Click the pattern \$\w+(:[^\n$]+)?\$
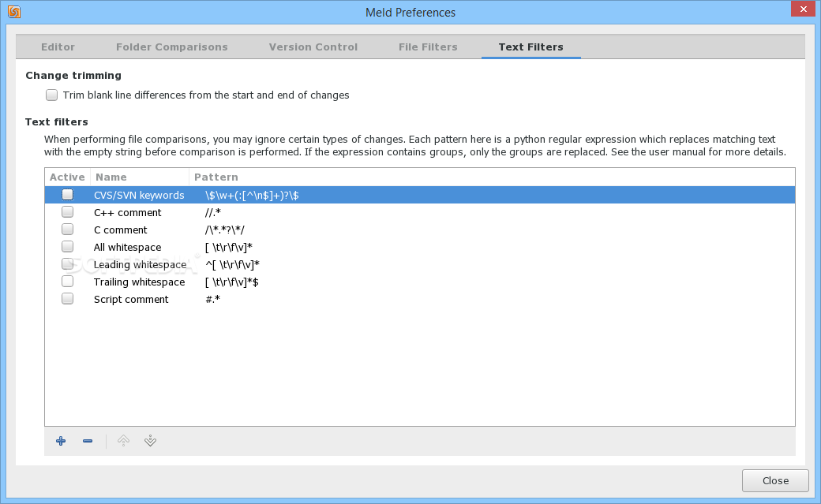This screenshot has width=821, height=504. click(252, 196)
